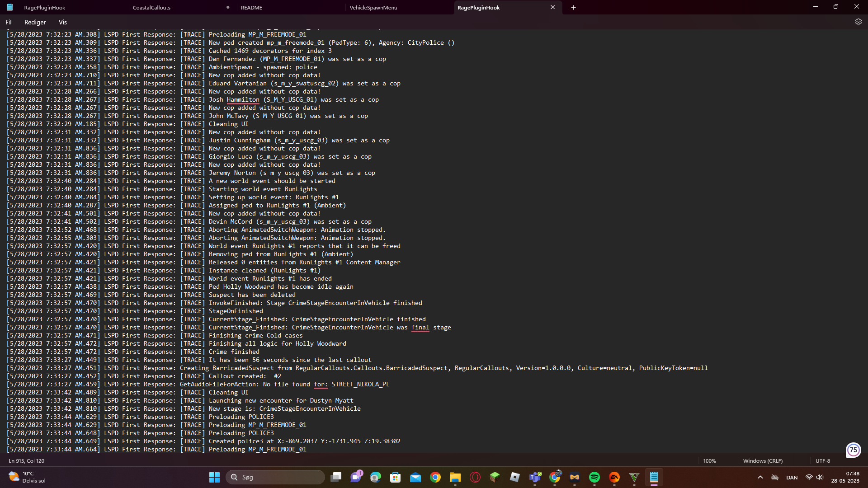Open the Vis menu
This screenshot has width=868, height=488.
click(x=62, y=22)
